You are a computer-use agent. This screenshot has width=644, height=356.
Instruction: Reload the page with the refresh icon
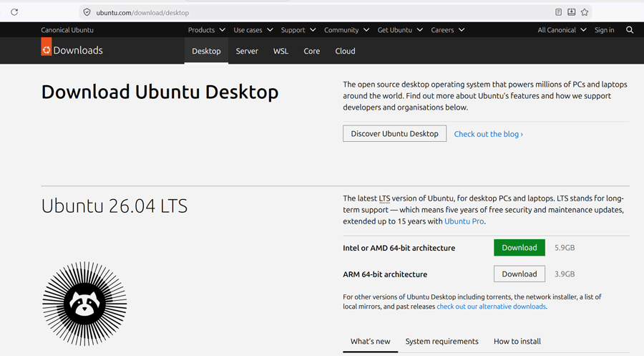click(14, 12)
